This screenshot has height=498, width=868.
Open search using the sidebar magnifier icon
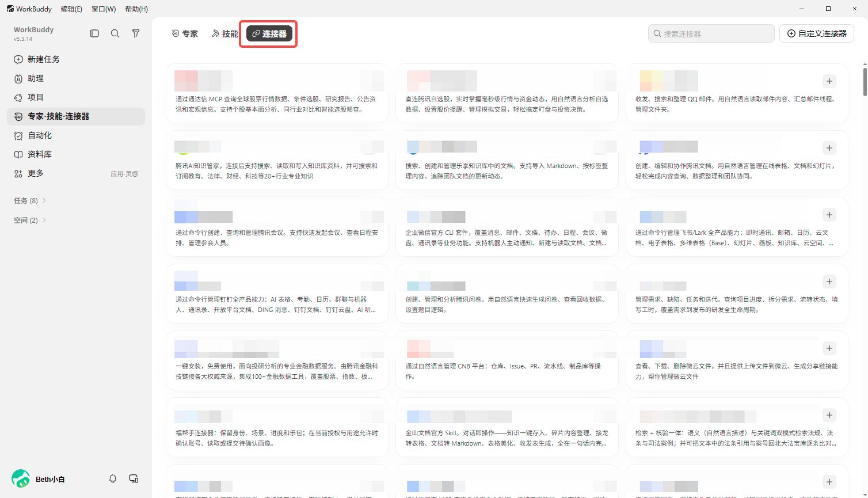[x=115, y=33]
